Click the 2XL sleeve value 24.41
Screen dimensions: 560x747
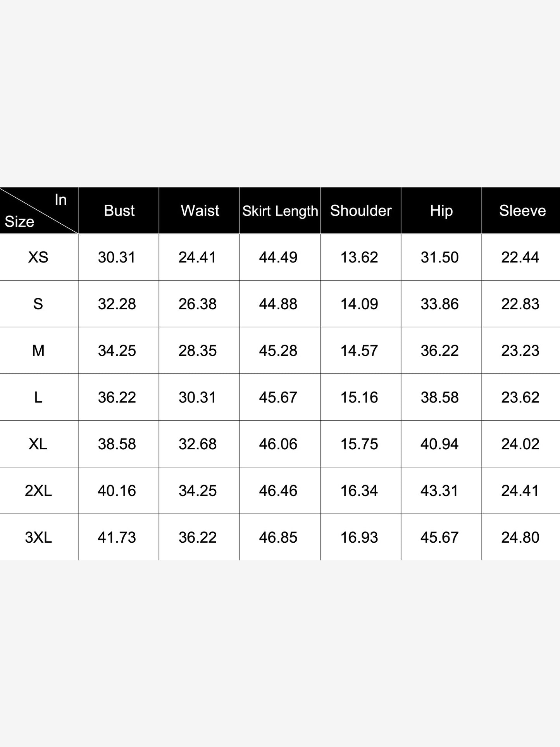[520, 491]
